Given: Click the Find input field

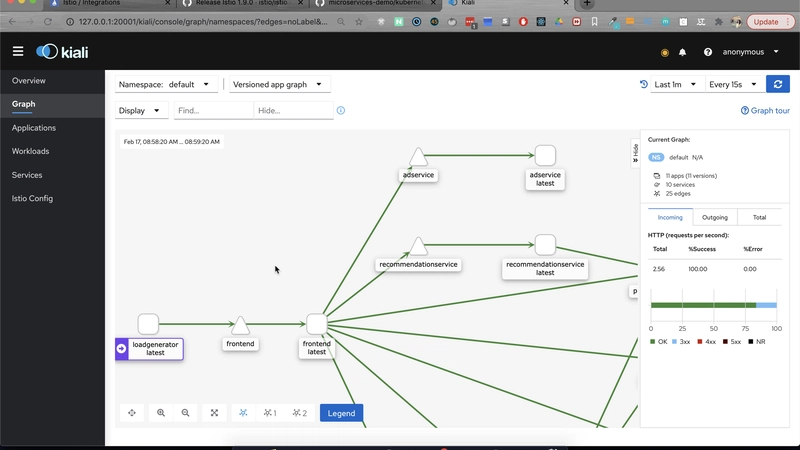Looking at the screenshot, I should click(213, 111).
